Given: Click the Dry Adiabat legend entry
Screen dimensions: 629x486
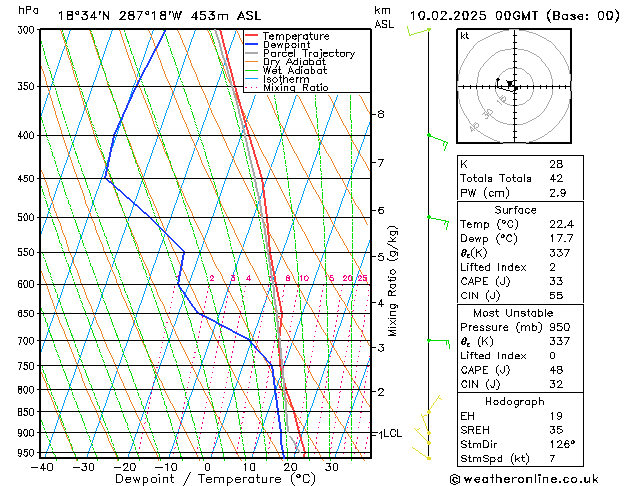Looking at the screenshot, I should [286, 62].
